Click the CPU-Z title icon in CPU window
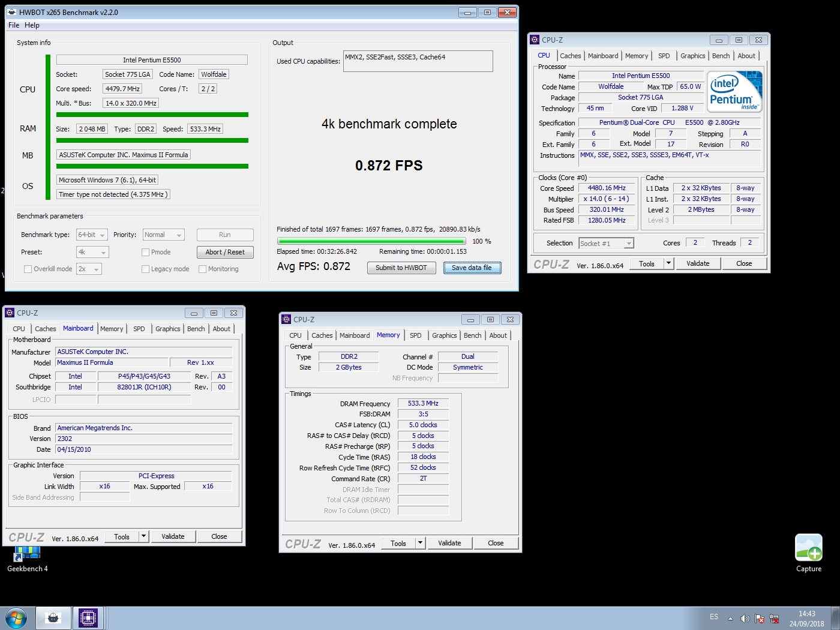 pyautogui.click(x=535, y=40)
